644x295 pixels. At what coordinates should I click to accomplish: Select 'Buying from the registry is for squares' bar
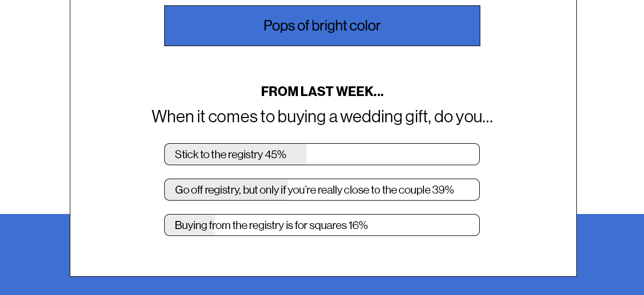coord(322,225)
